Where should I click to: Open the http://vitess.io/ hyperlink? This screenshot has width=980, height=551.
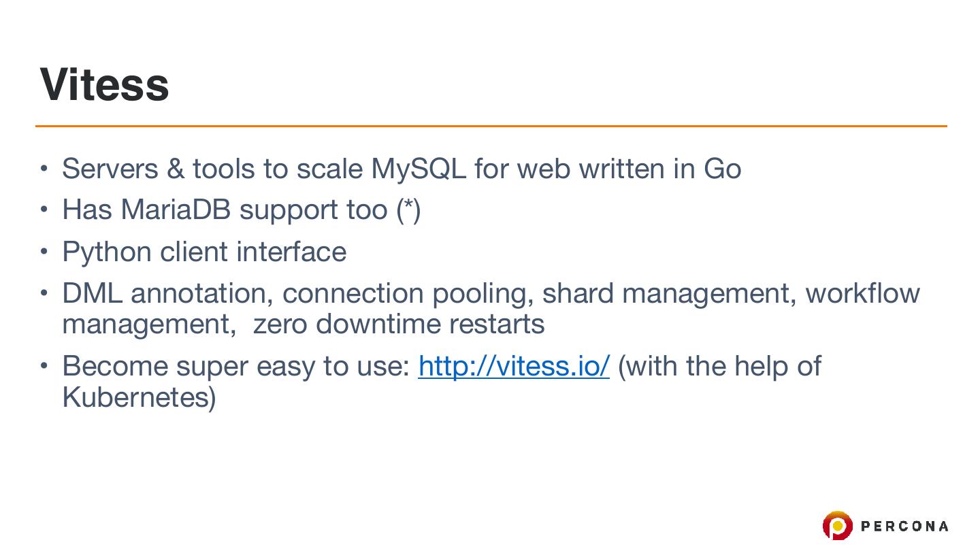513,366
